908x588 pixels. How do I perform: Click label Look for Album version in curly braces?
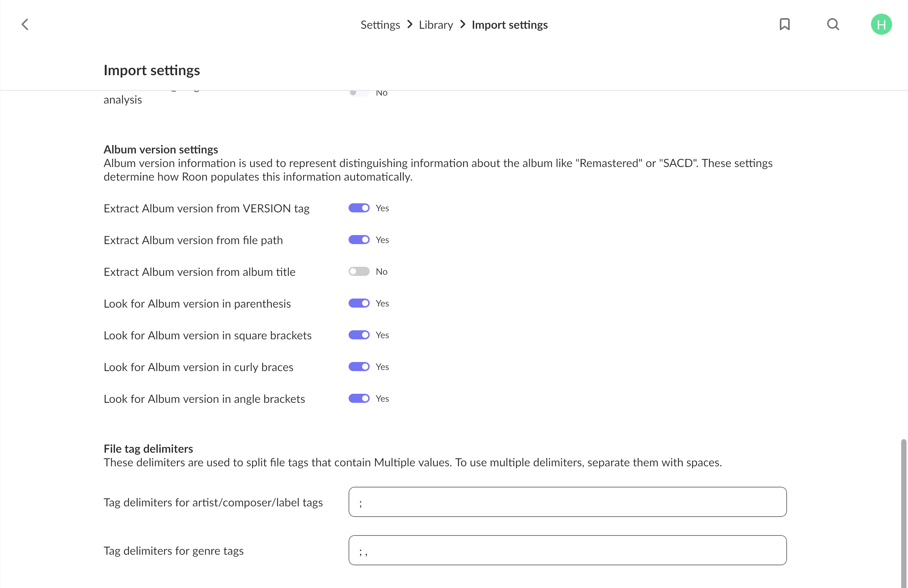198,367
